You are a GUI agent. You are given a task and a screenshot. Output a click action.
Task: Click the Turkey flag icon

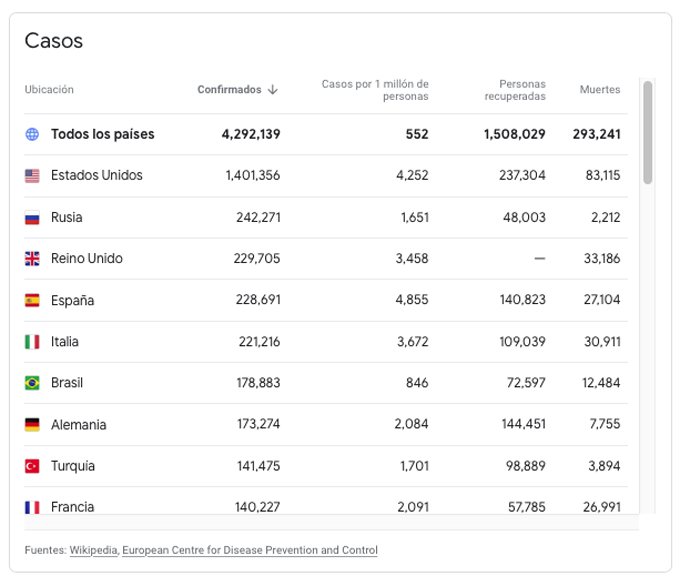[32, 466]
